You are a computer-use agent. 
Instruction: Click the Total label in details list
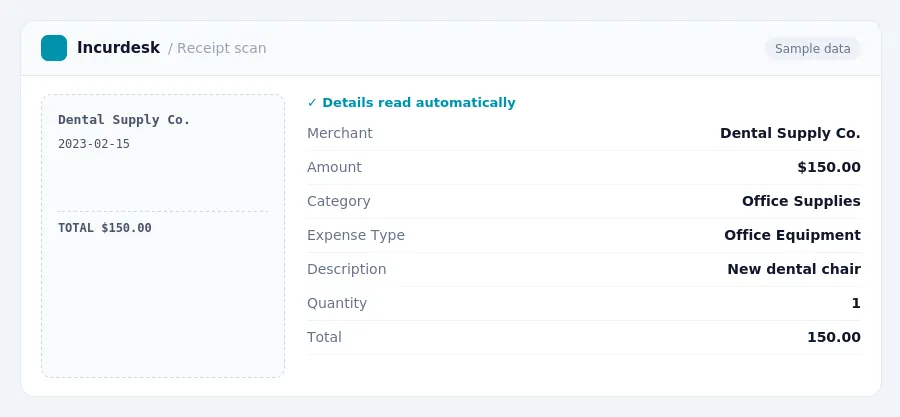[324, 337]
